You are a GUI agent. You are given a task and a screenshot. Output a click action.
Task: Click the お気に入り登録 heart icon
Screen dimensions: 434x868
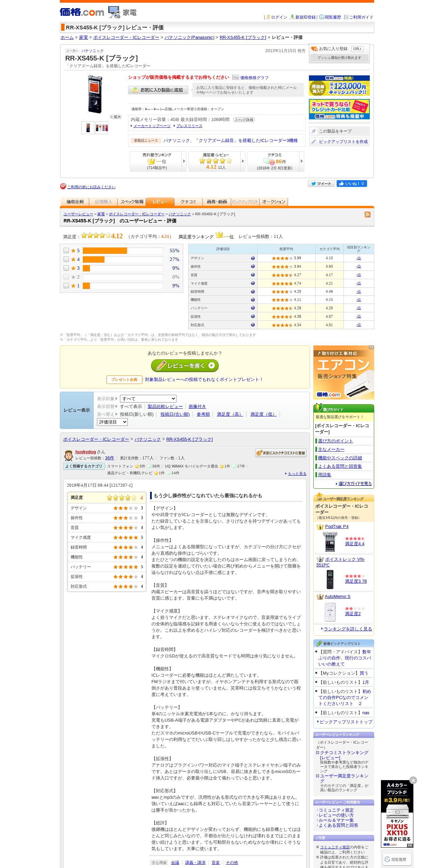(x=314, y=49)
